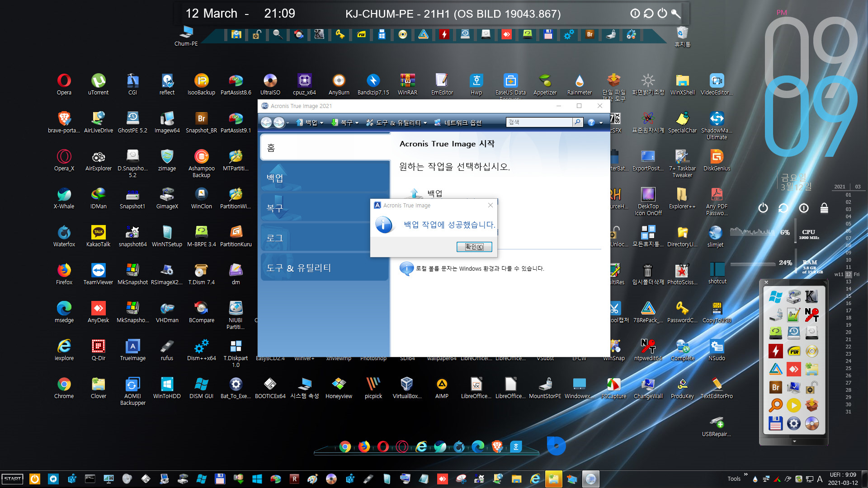Open the KakaoTalk desktop icon

tap(98, 236)
